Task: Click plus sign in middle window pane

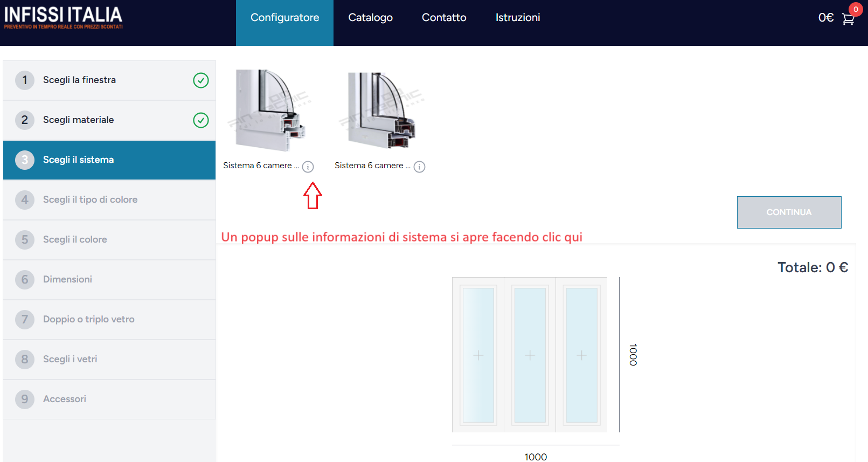Action: pos(530,355)
